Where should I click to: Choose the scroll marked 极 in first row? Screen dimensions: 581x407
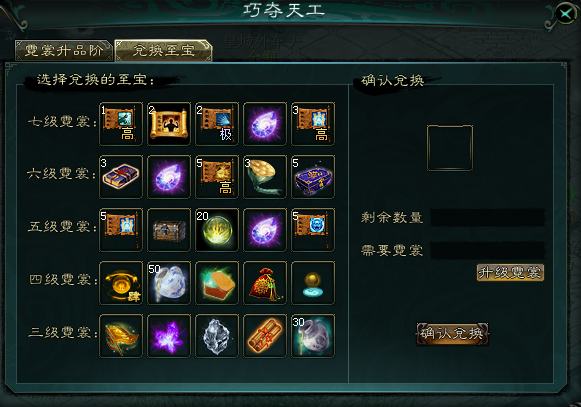[x=217, y=124]
